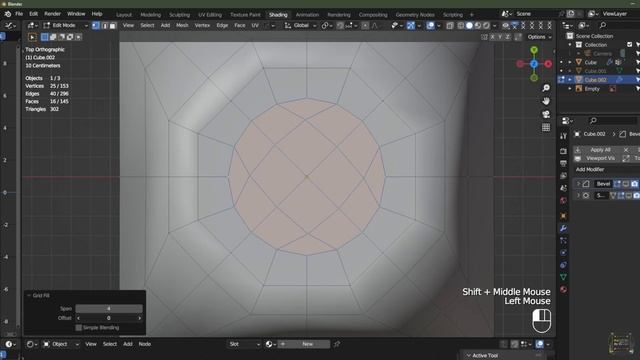Increase the Grid Fill Offset value
Viewport: 640px width, 360px height.
tap(140, 318)
